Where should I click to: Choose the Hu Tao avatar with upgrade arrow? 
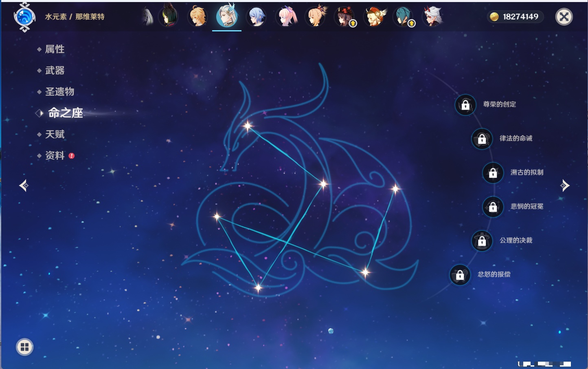click(345, 17)
